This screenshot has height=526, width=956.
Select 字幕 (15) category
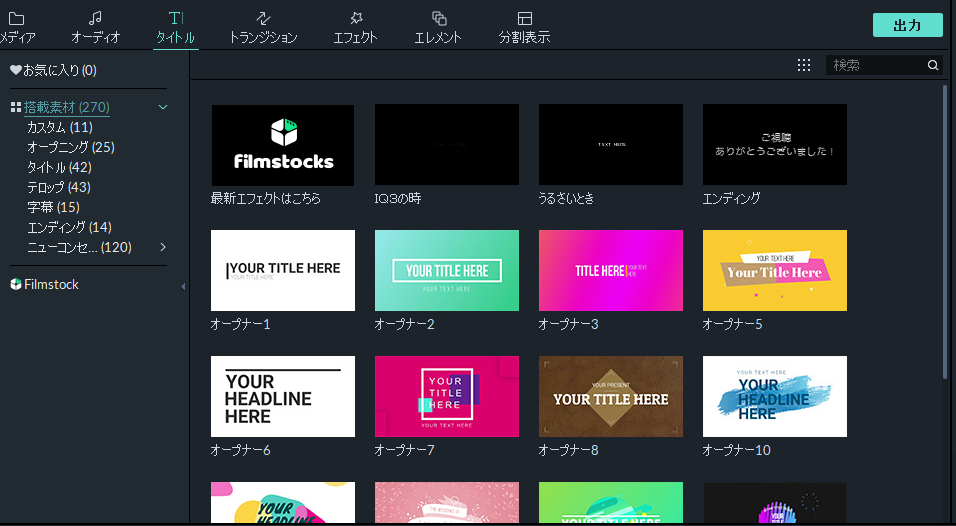click(x=53, y=207)
